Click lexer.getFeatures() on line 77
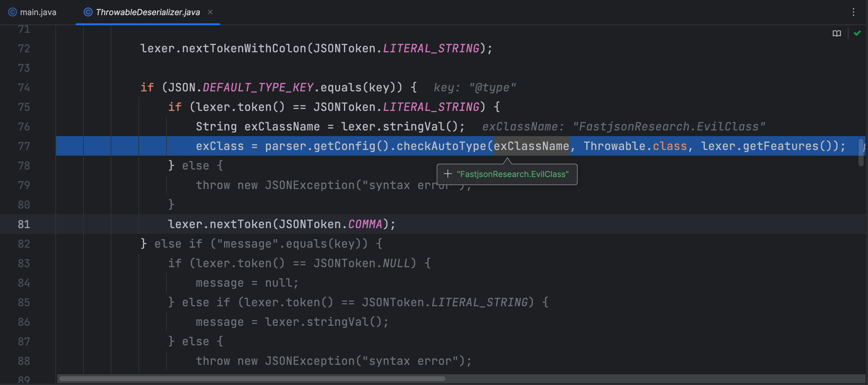Viewport: 868px width, 385px height. click(769, 146)
